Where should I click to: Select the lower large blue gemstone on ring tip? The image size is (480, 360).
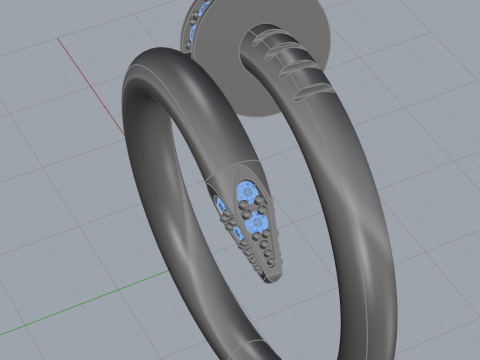point(256,223)
